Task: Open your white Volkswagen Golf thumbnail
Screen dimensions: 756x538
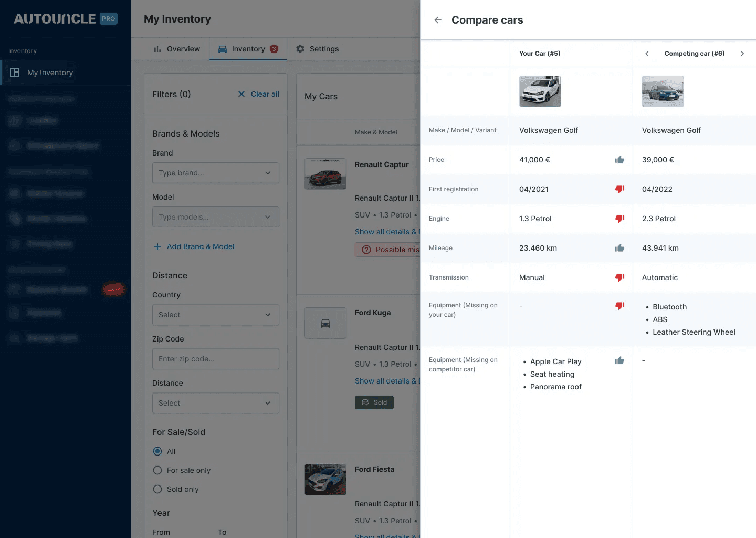Action: coord(540,91)
